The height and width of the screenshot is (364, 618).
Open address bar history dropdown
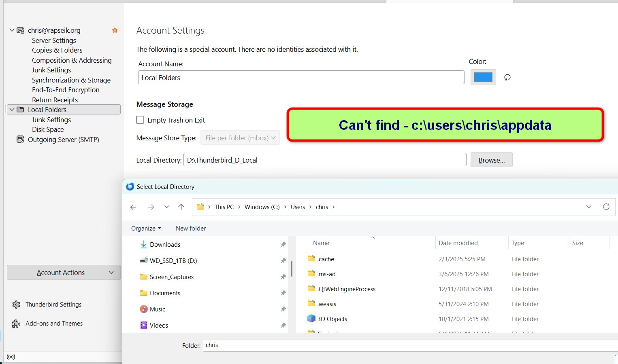(589, 207)
